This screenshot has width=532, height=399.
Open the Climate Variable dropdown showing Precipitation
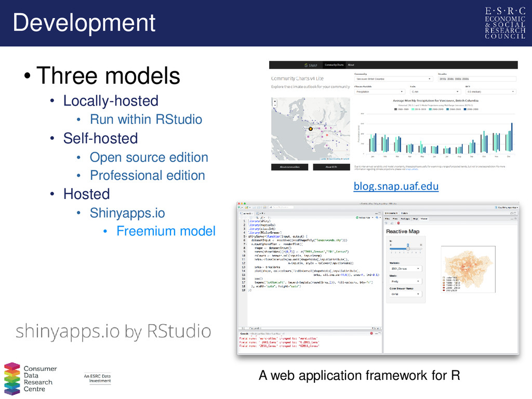click(379, 91)
